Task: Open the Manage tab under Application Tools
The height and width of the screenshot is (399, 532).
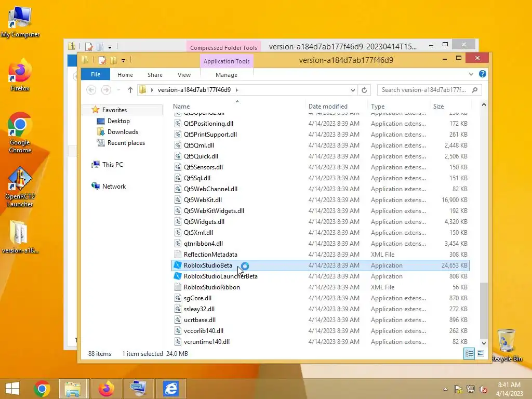Action: click(x=227, y=75)
